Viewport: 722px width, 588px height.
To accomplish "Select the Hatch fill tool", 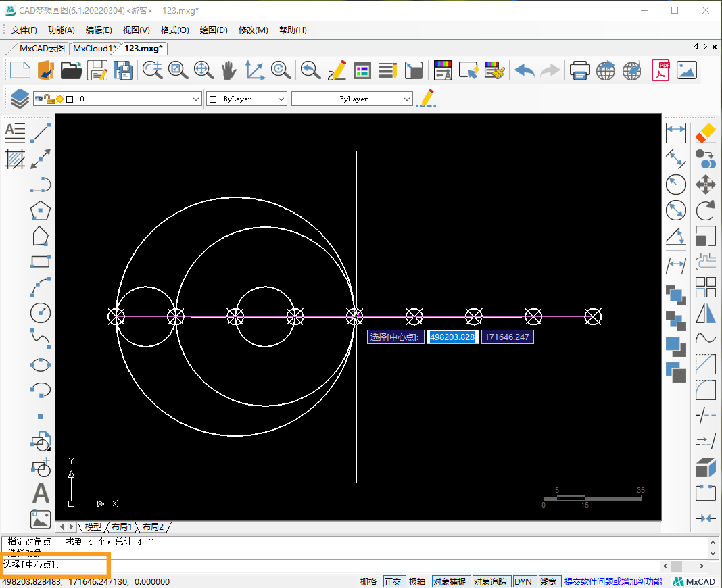I will click(x=15, y=159).
